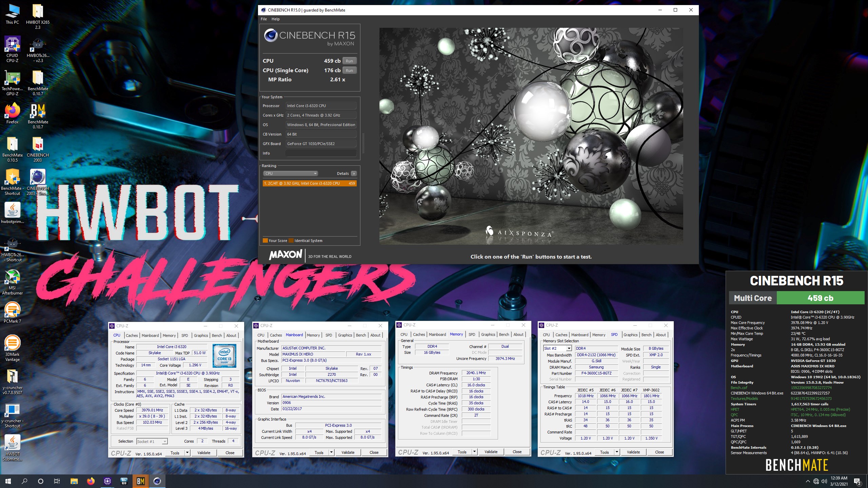
Task: Open Cinebench Help menu
Action: pyautogui.click(x=276, y=19)
